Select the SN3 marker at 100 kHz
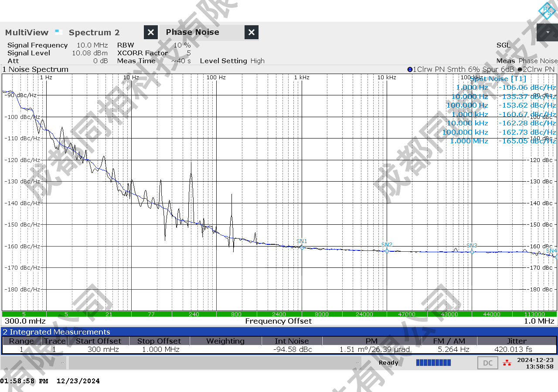 pos(472,252)
